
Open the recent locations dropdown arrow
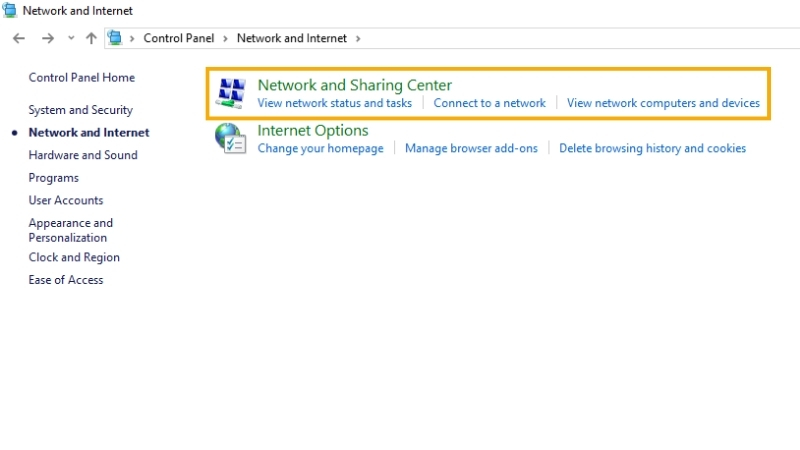(71, 38)
